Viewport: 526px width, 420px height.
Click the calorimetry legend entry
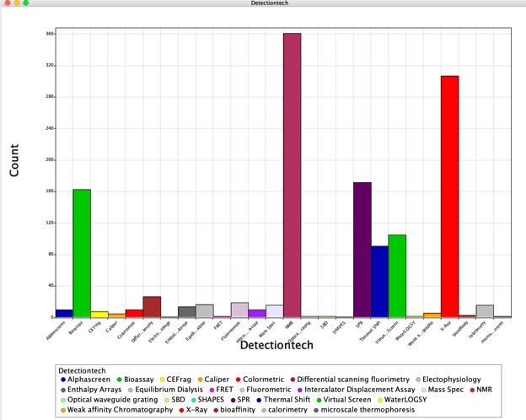coord(284,410)
